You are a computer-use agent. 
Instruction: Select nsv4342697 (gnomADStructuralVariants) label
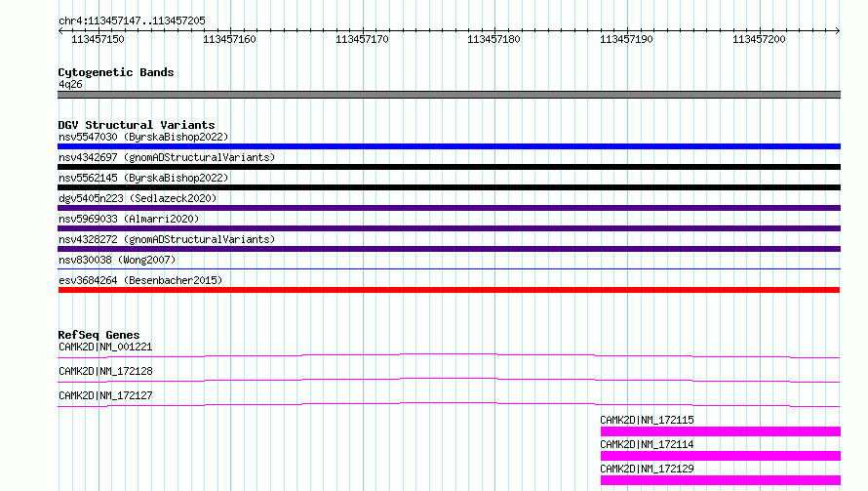167,157
